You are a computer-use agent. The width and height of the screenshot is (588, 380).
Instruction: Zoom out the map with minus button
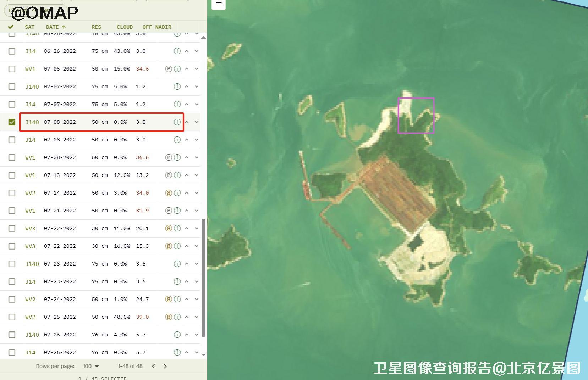point(219,4)
